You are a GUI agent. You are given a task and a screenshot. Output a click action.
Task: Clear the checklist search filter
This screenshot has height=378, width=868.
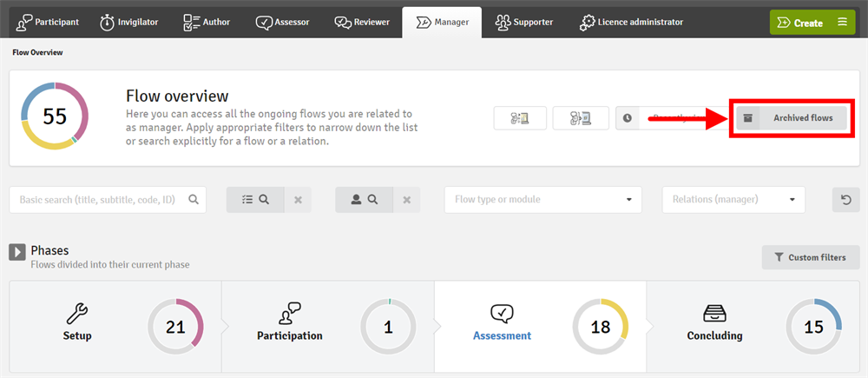pyautogui.click(x=298, y=199)
